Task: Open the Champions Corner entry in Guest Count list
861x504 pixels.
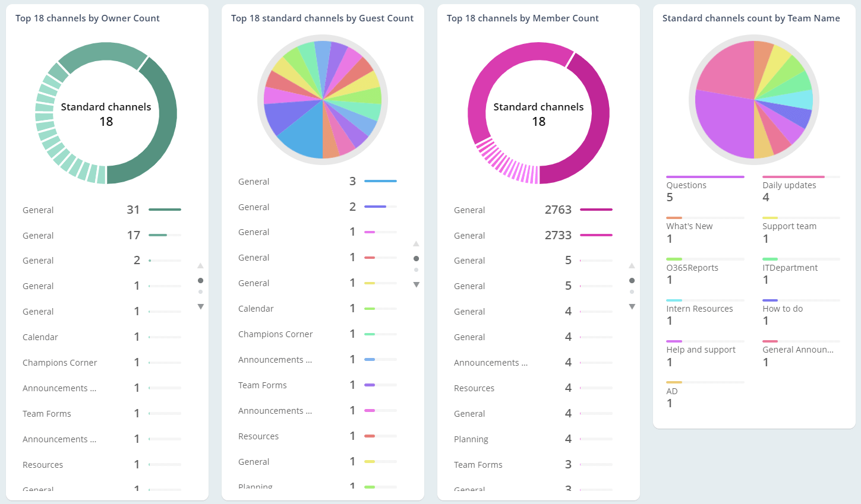Action: 275,334
